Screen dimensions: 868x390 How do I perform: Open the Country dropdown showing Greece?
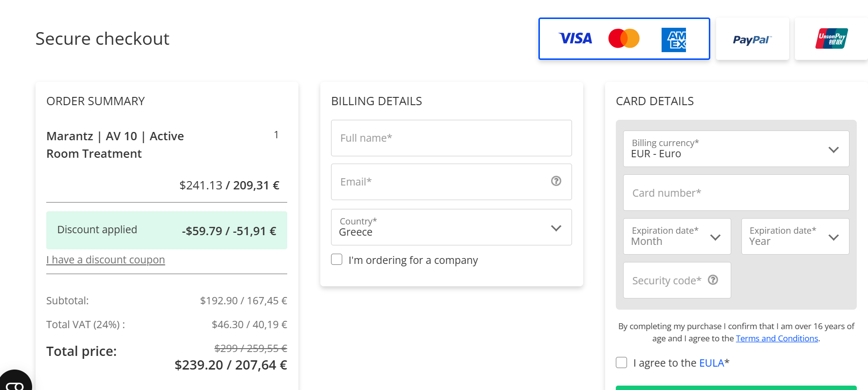pos(451,227)
